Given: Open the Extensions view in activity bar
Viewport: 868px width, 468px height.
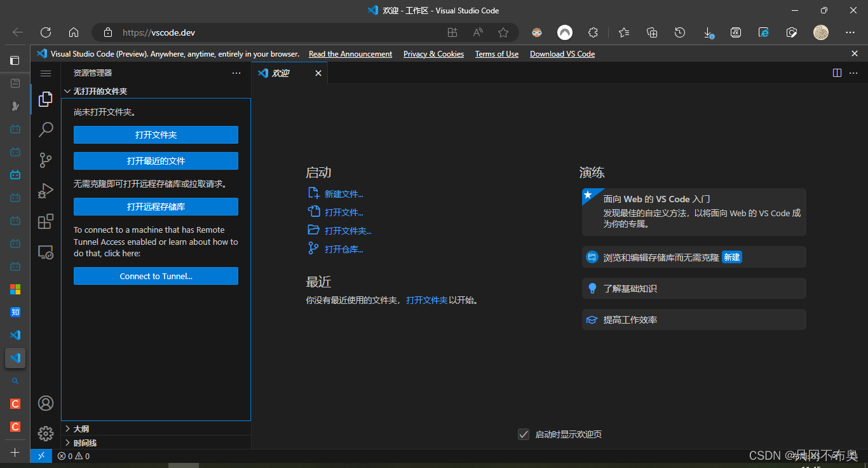Looking at the screenshot, I should coord(46,221).
